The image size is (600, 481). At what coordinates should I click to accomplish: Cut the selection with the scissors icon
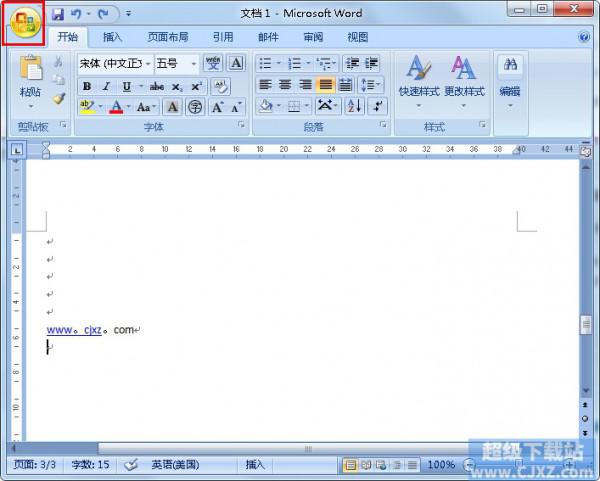pyautogui.click(x=58, y=62)
